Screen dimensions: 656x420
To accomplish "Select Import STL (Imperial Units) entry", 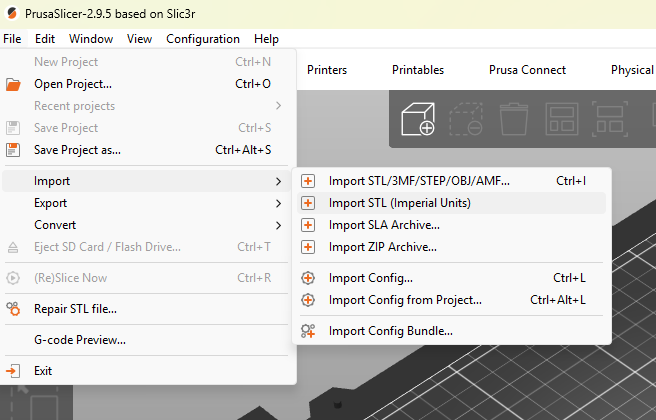I will point(451,203).
